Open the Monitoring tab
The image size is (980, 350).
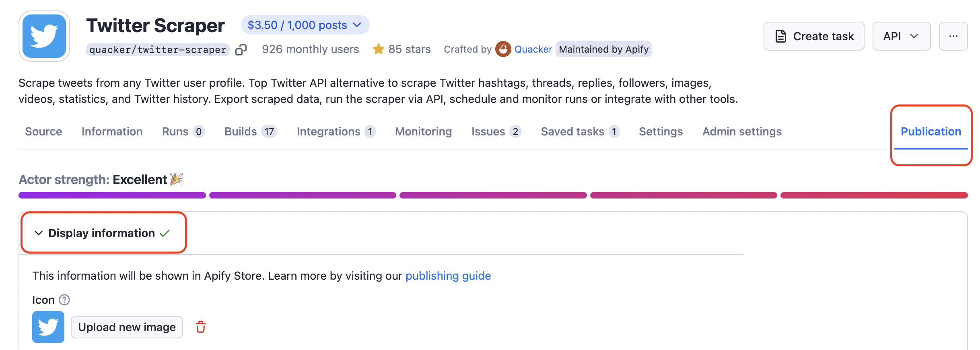coord(423,131)
